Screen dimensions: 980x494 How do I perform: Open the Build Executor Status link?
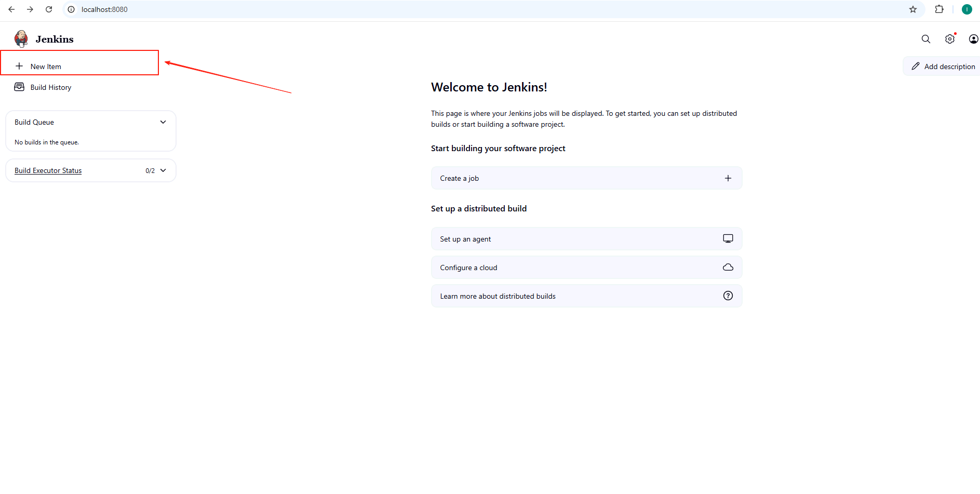[48, 170]
